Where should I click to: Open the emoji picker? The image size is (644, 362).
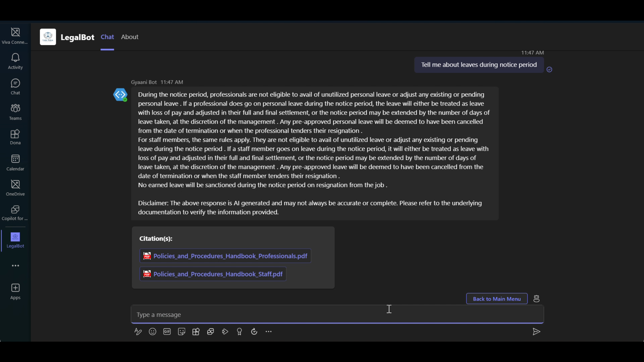click(x=152, y=332)
